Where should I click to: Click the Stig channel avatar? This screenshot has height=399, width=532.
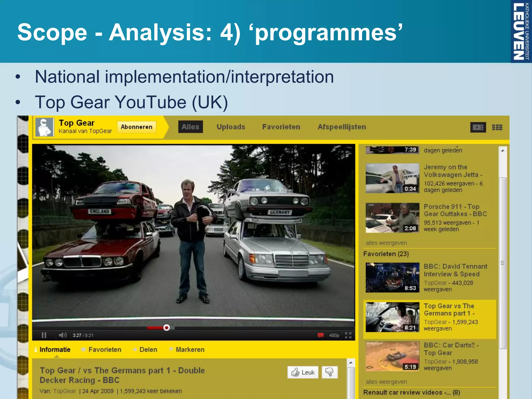pos(45,127)
